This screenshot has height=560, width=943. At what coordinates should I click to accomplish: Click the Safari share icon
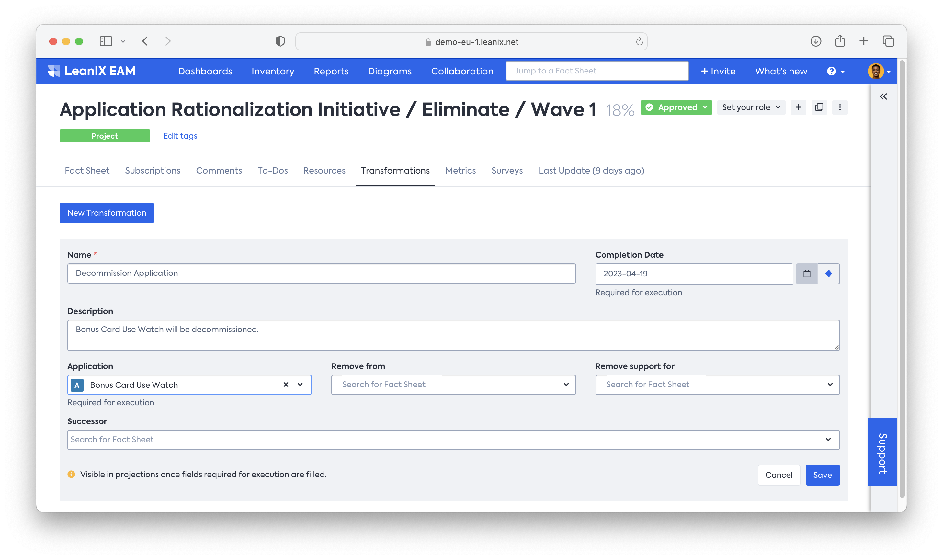pos(840,41)
